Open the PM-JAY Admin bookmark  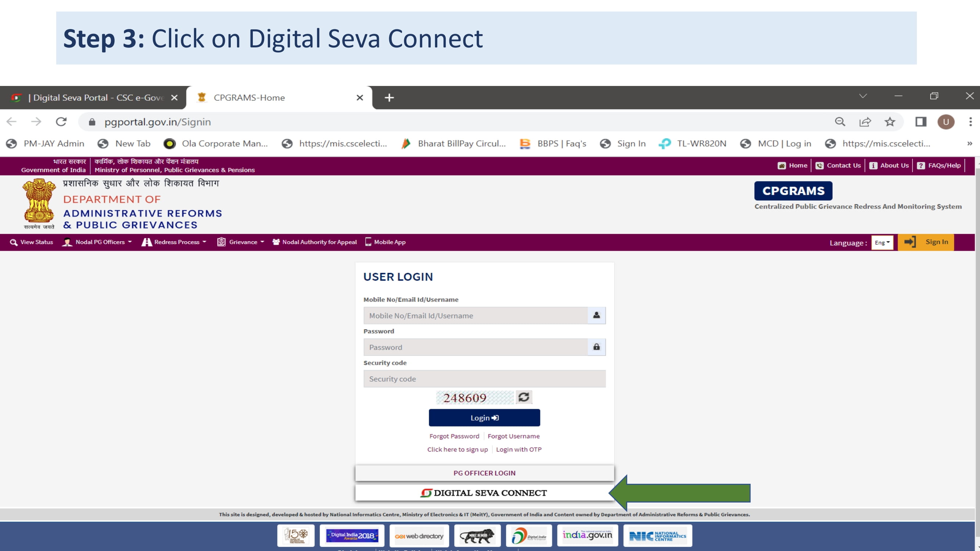click(45, 143)
